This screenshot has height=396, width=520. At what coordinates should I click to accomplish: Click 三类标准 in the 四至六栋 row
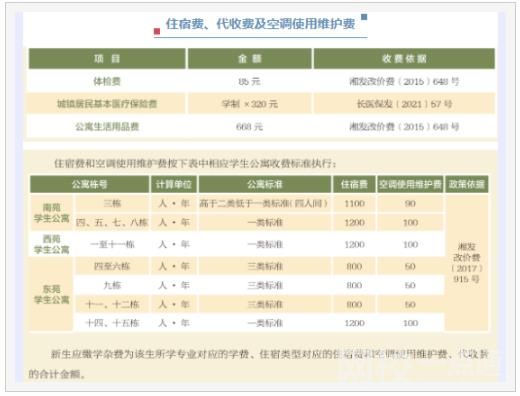coord(265,266)
